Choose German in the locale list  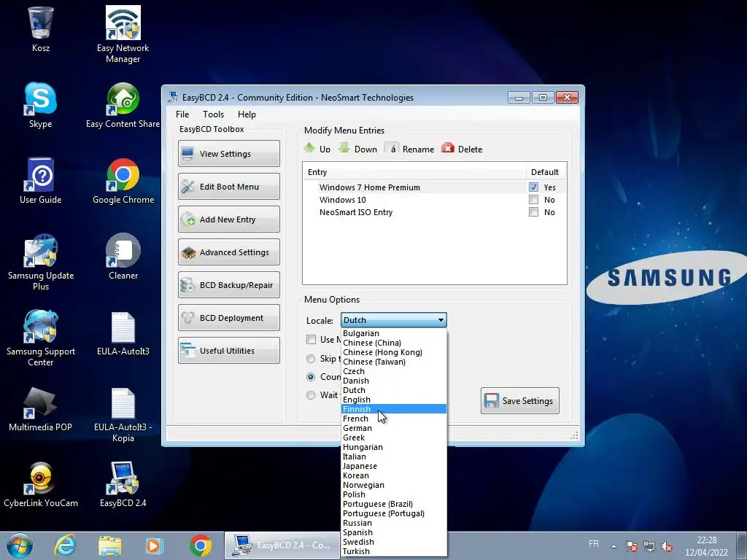[x=393, y=428]
